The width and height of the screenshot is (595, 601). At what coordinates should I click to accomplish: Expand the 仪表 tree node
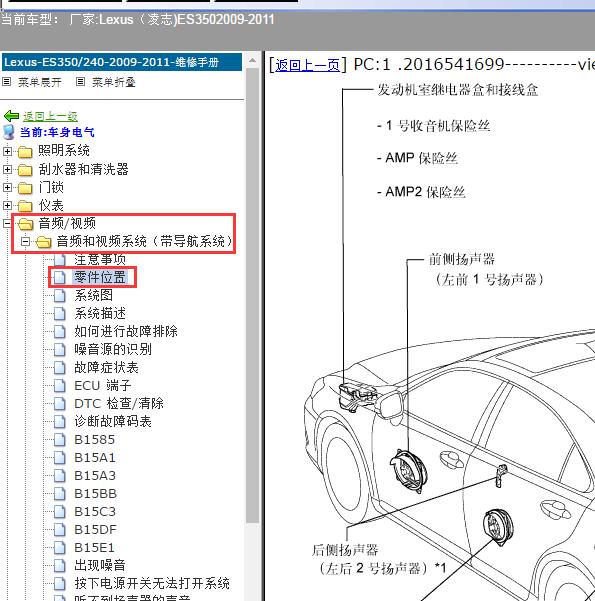click(7, 205)
